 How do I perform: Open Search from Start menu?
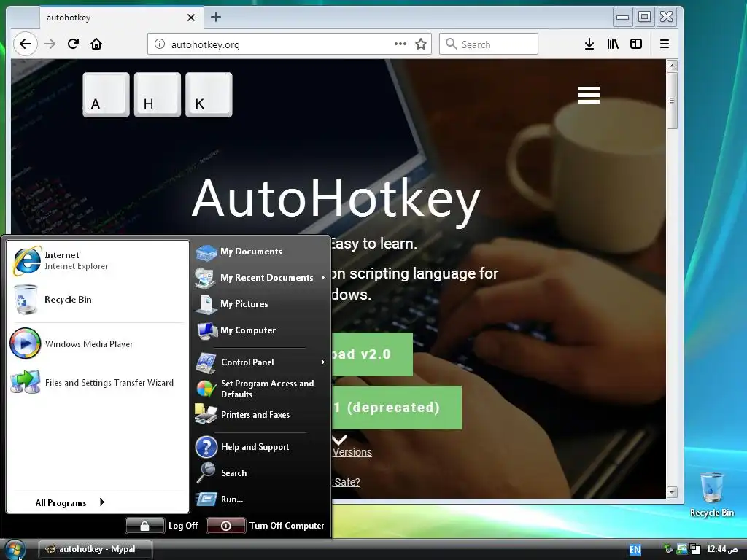click(x=261, y=472)
